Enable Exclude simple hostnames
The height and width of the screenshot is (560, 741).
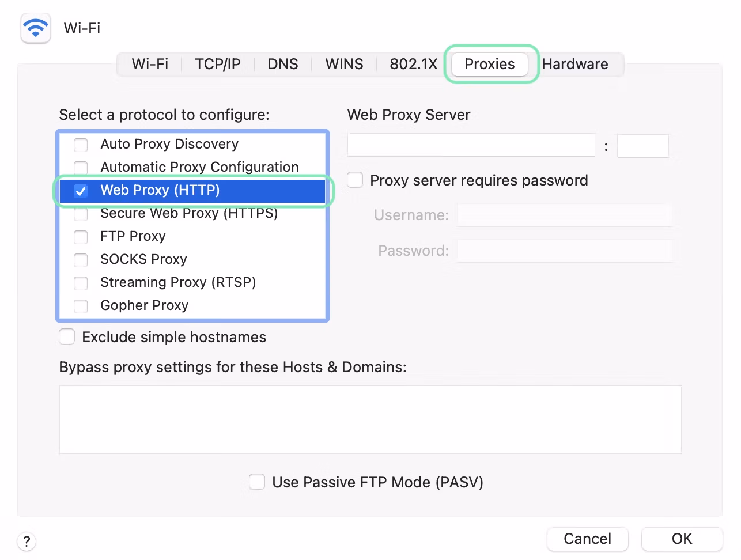pyautogui.click(x=67, y=336)
